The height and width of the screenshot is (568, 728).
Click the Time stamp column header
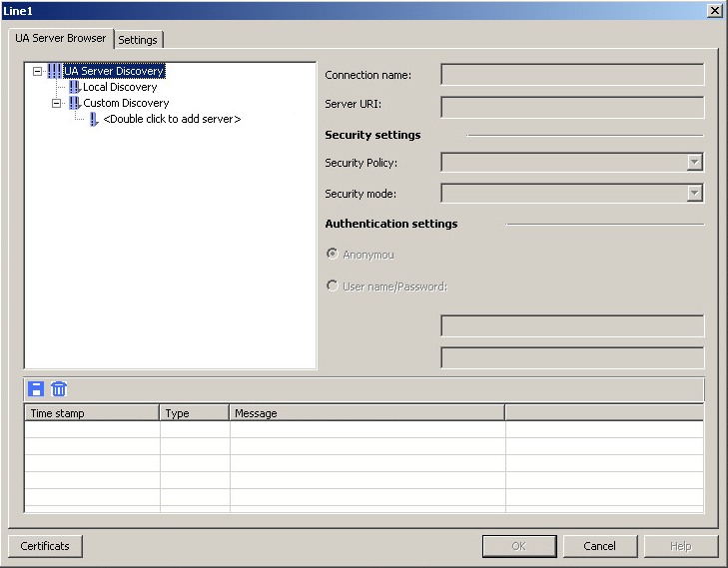[91, 413]
